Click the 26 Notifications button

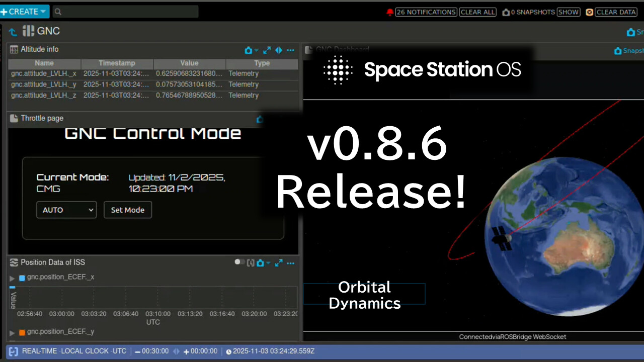pyautogui.click(x=426, y=12)
